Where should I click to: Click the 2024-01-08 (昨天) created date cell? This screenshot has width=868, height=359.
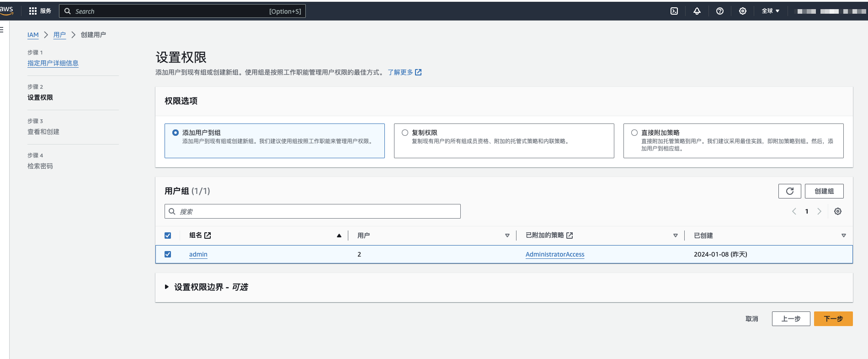point(720,254)
